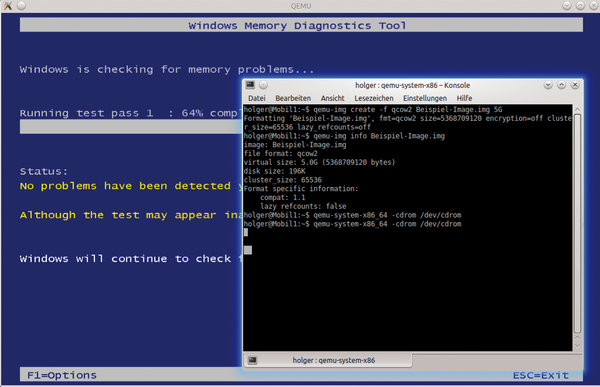The height and width of the screenshot is (387, 600).
Task: Click 'Windows will continue to check' text
Action: tap(126, 259)
